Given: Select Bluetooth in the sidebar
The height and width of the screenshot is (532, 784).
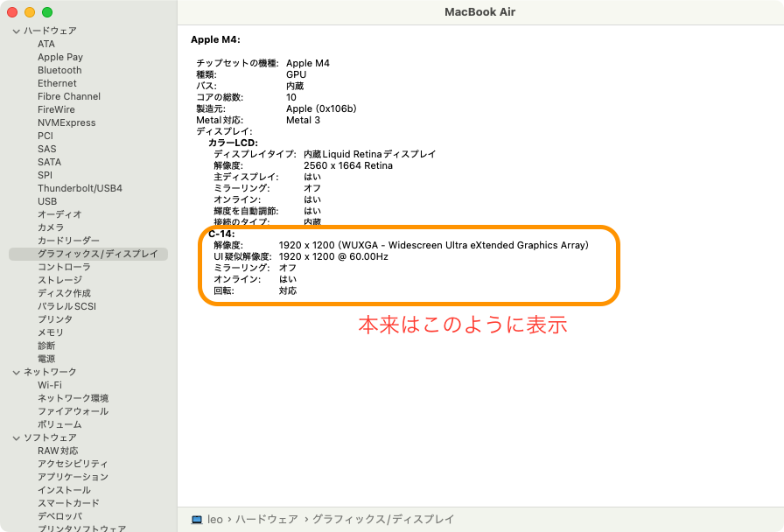Looking at the screenshot, I should coord(59,70).
